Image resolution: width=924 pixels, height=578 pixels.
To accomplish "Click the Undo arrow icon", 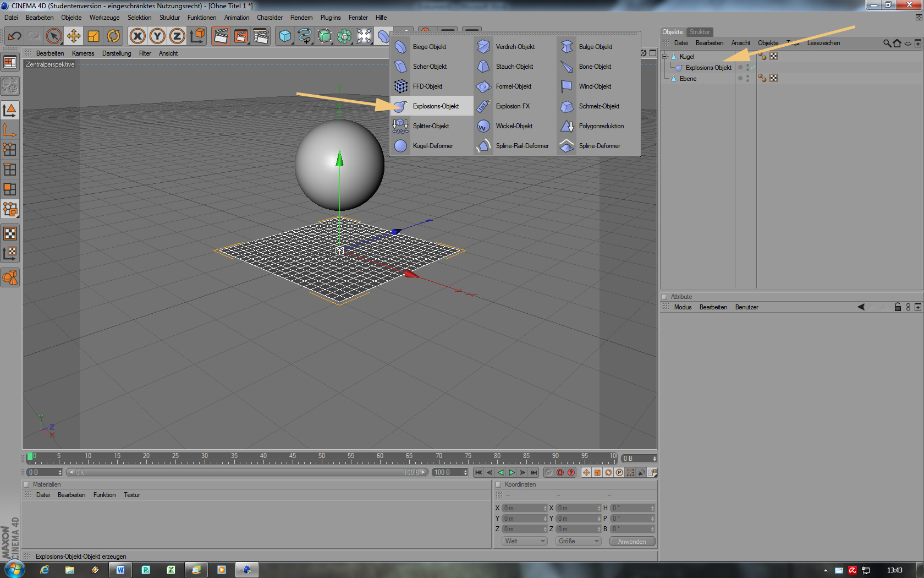I will pos(14,36).
